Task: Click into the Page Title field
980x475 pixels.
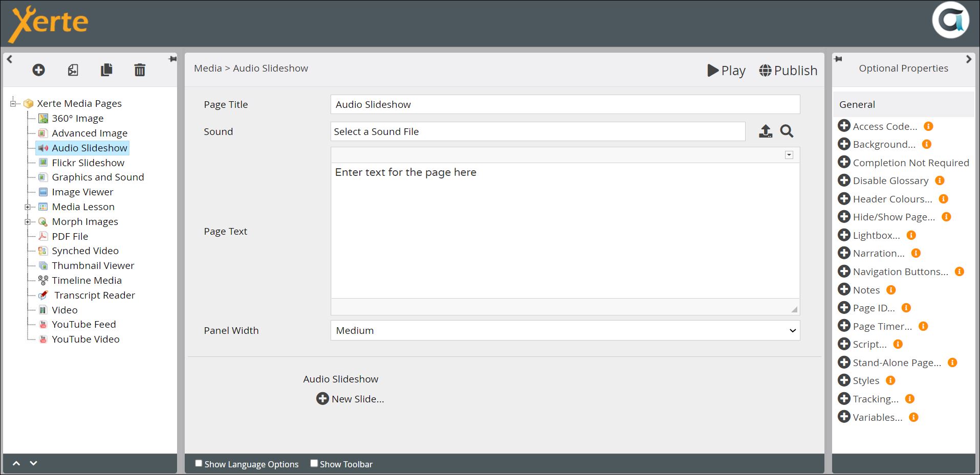Action: tap(565, 104)
